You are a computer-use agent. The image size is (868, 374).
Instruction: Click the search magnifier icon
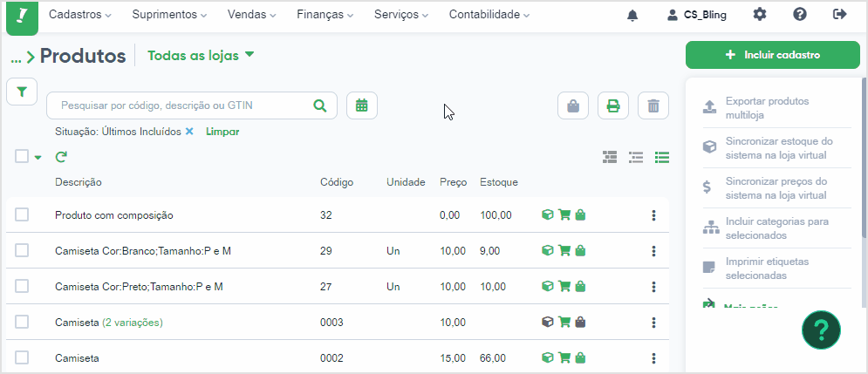pos(320,105)
